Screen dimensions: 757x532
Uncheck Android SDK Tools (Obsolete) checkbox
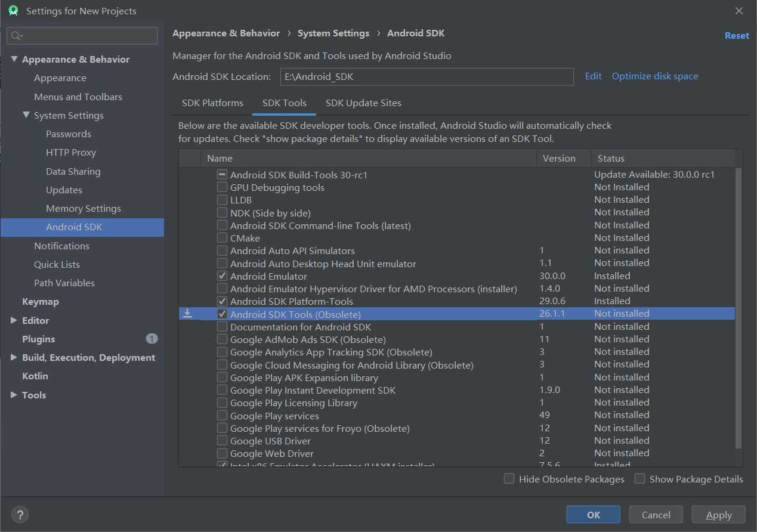(x=222, y=314)
